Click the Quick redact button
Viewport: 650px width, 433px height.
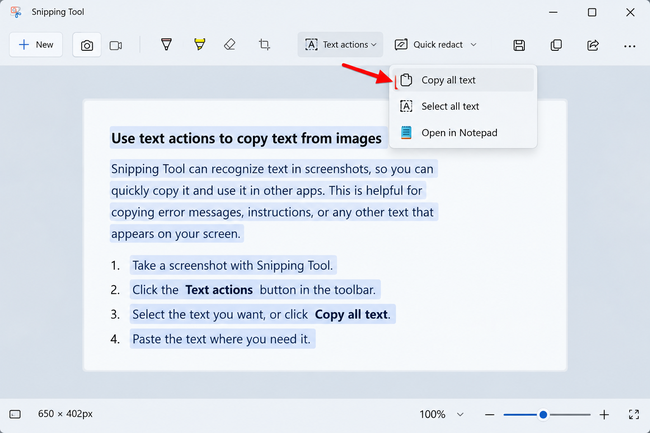click(429, 44)
